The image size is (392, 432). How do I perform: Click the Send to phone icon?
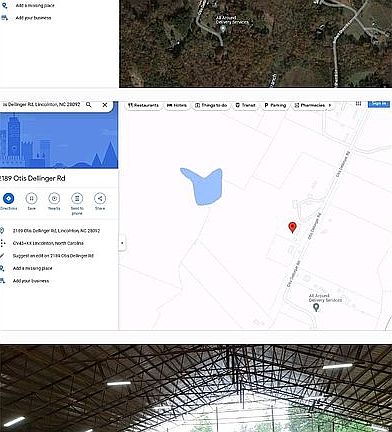click(77, 198)
